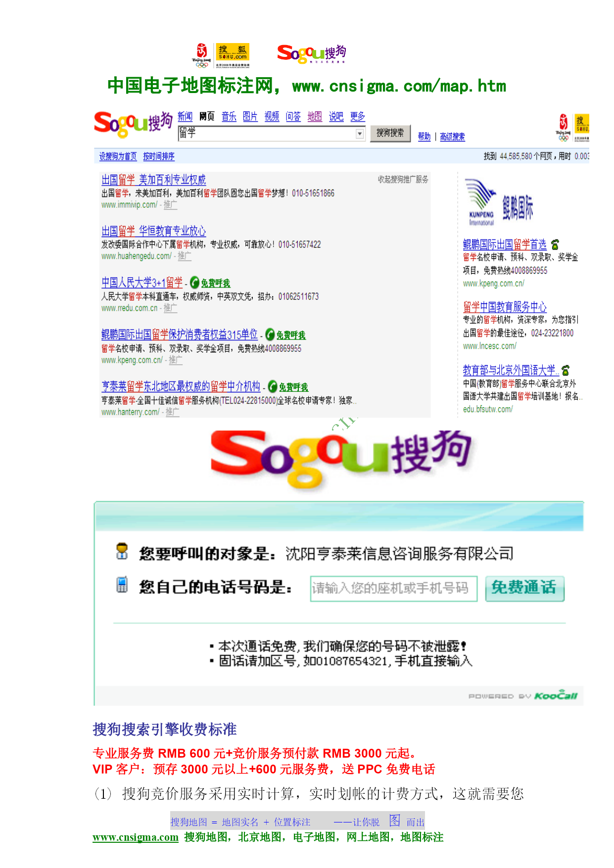Open the www.cnsigma.com footer link
This screenshot has height=868, width=614.
click(x=136, y=837)
